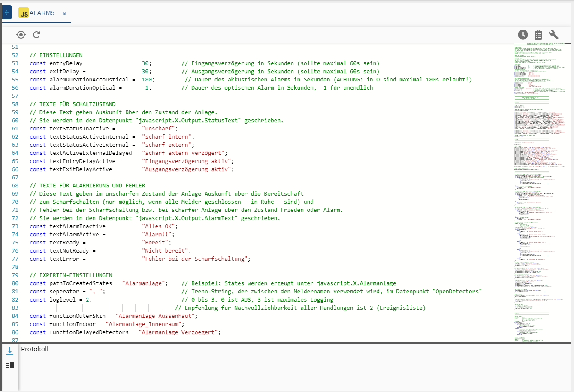
Task: Click the "Ausgangsverzögerung aktiv" string
Action: coord(186,169)
